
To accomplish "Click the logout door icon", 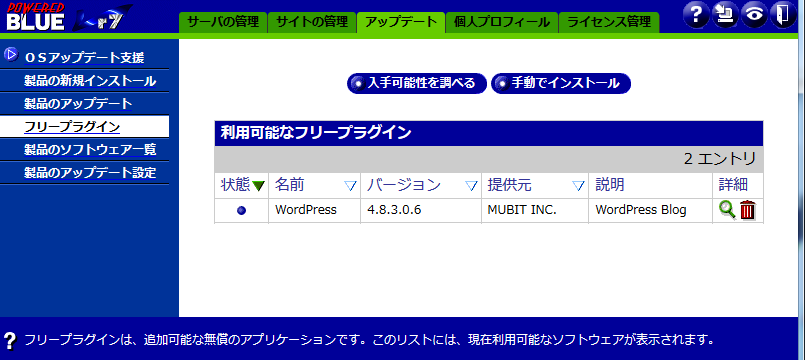I will 783,15.
